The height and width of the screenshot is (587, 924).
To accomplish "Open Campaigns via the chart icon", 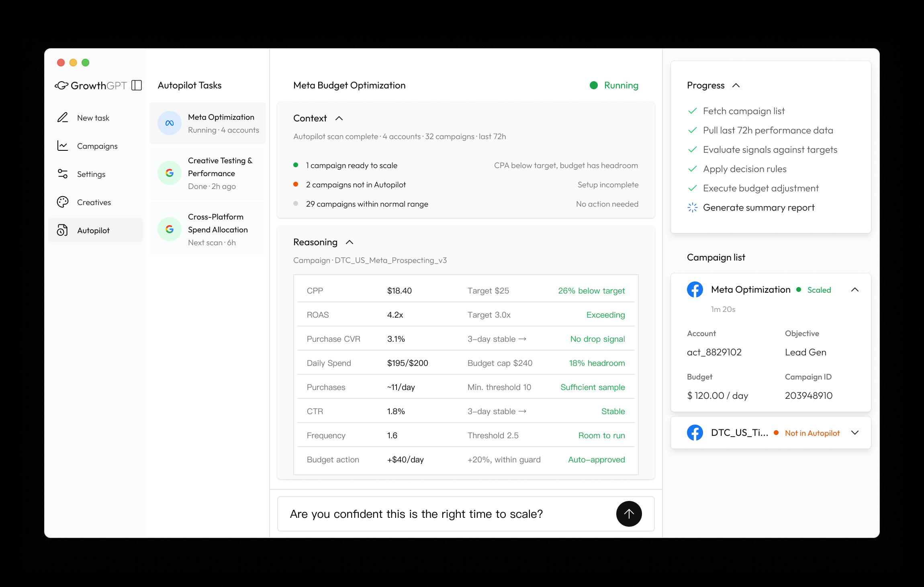I will (63, 146).
